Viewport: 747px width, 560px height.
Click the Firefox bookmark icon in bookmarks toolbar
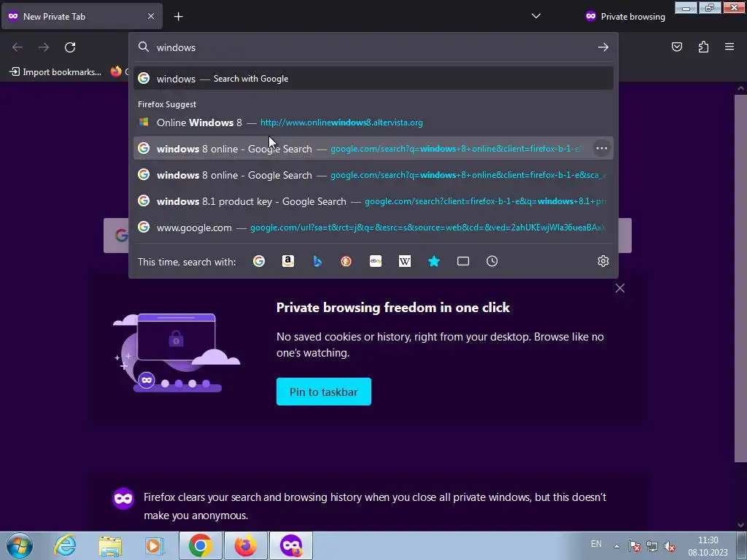(116, 71)
